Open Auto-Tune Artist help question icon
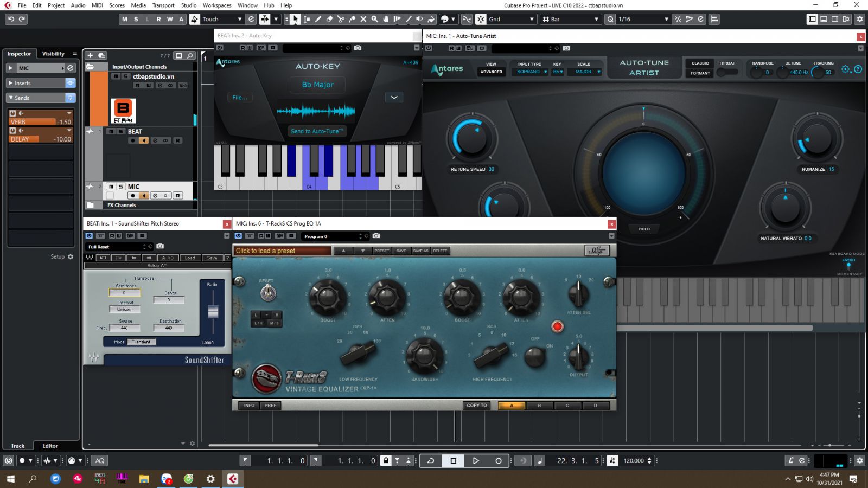Viewport: 868px width, 488px height. click(x=858, y=69)
